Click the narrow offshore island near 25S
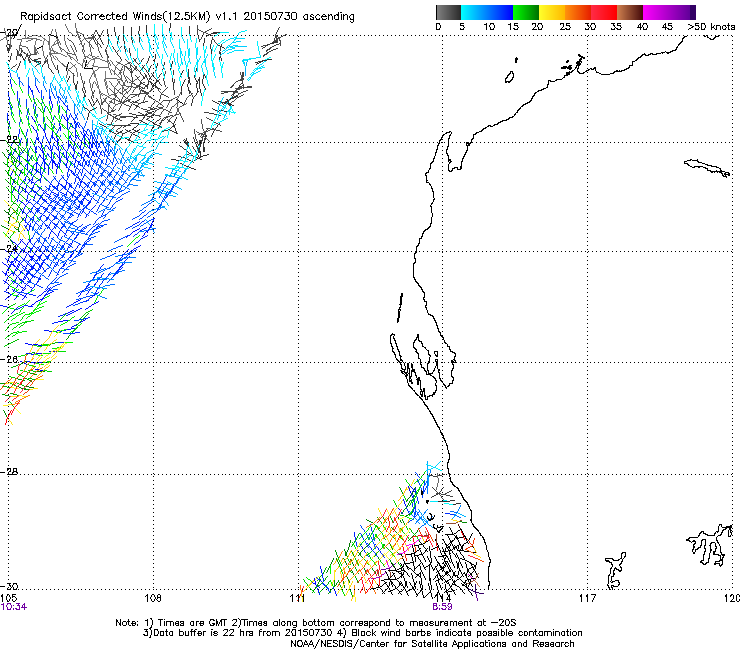 click(x=400, y=307)
